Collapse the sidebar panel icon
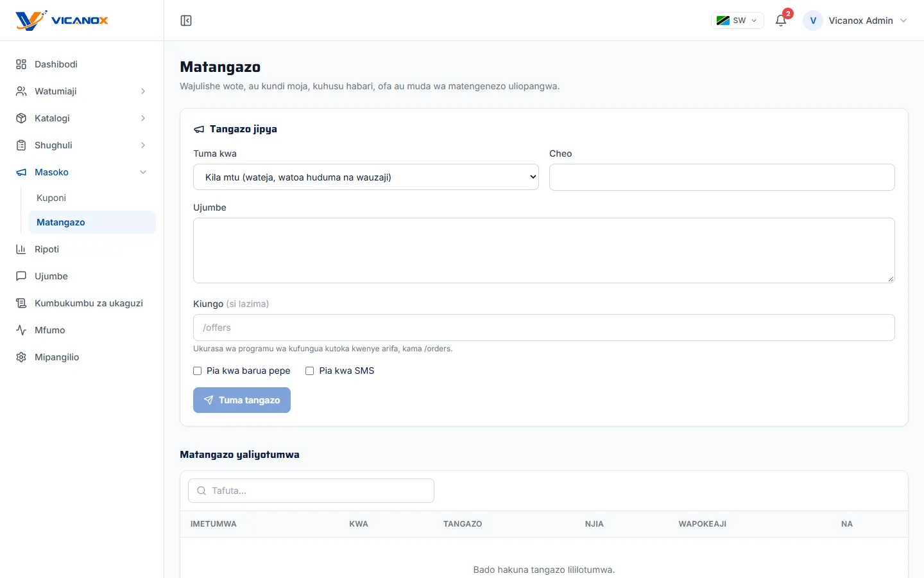Viewport: 924px width, 578px height. click(186, 21)
